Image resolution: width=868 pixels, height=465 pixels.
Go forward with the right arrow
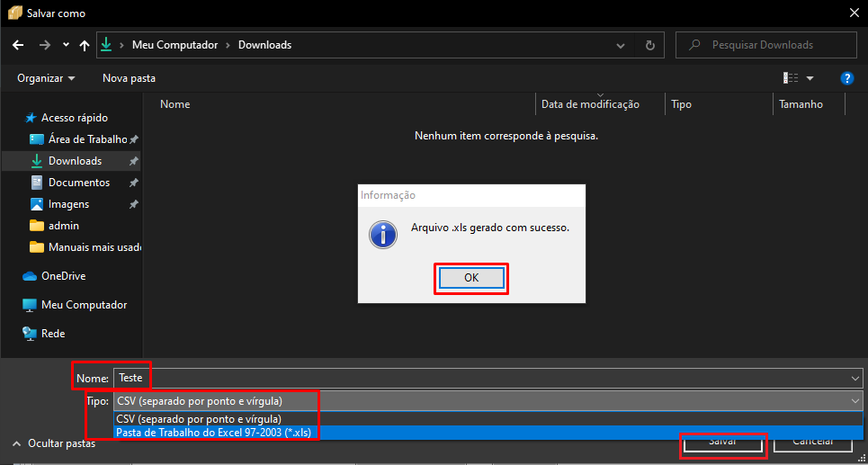tap(45, 45)
